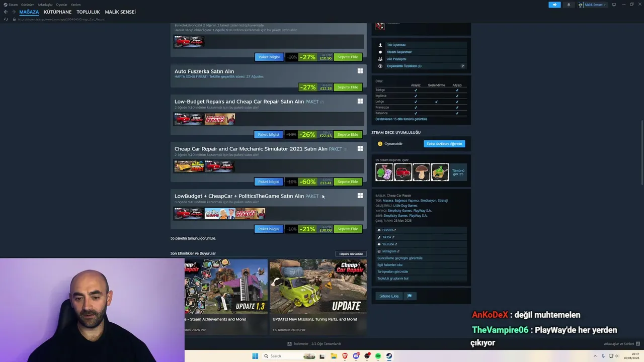The height and width of the screenshot is (362, 644).
Task: Click the Hepsini Görüntüle button
Action: pos(351,254)
